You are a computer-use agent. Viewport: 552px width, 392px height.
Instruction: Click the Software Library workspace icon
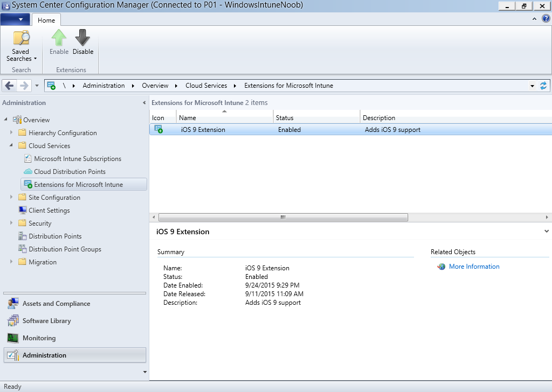click(x=13, y=320)
